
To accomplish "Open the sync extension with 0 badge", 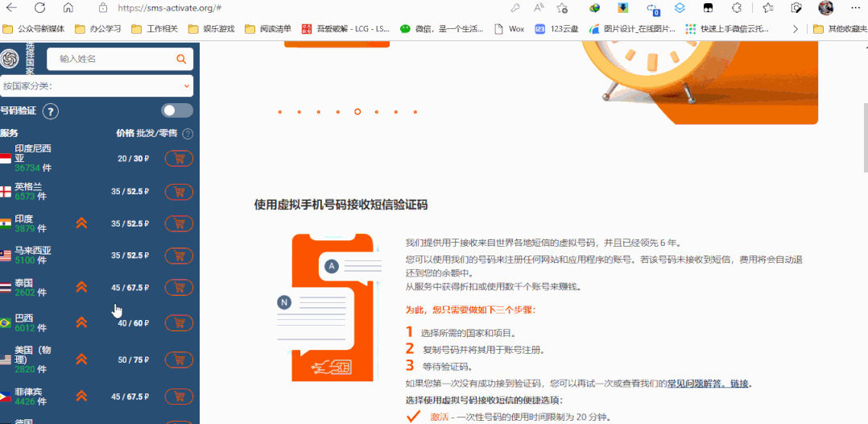I will click(653, 8).
